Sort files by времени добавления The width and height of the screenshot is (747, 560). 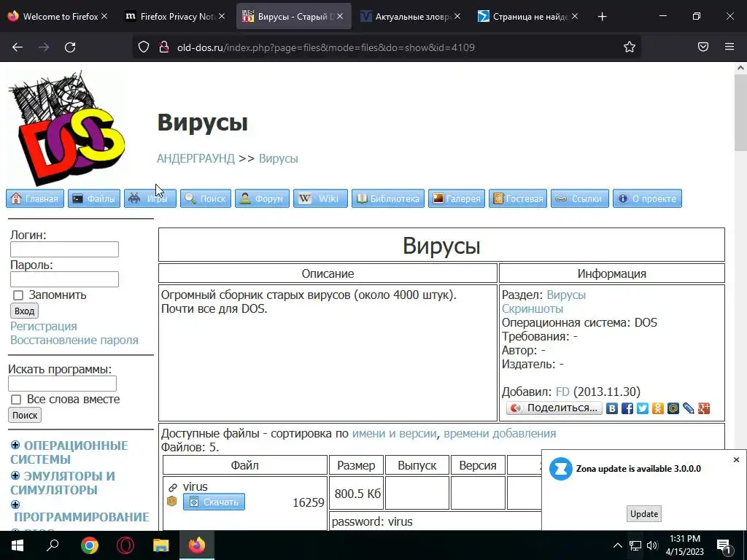tap(500, 433)
